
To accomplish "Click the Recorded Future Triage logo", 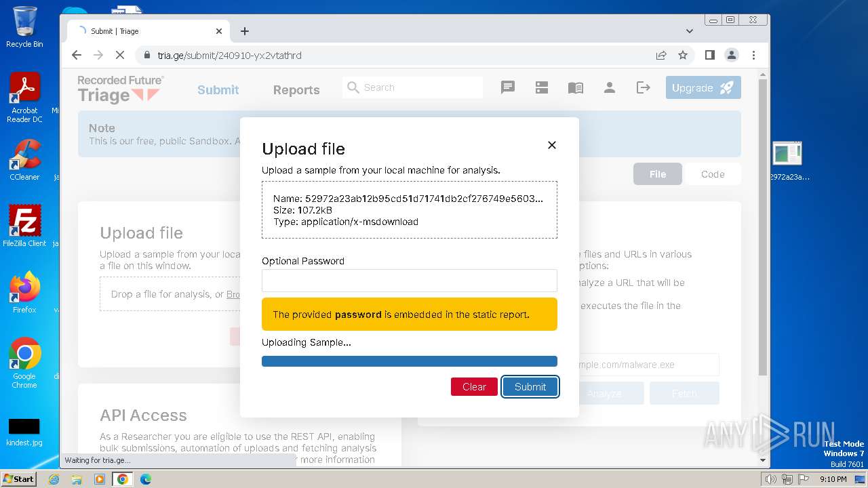I will point(120,89).
